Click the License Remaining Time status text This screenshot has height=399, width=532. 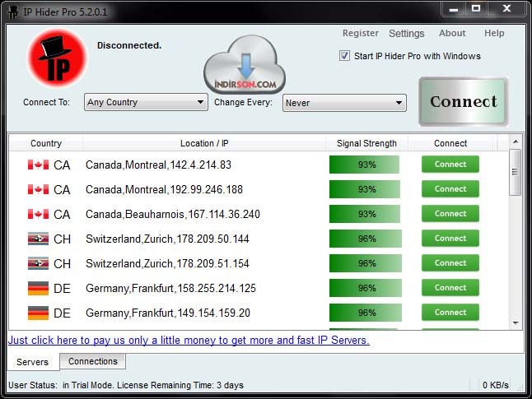point(180,385)
